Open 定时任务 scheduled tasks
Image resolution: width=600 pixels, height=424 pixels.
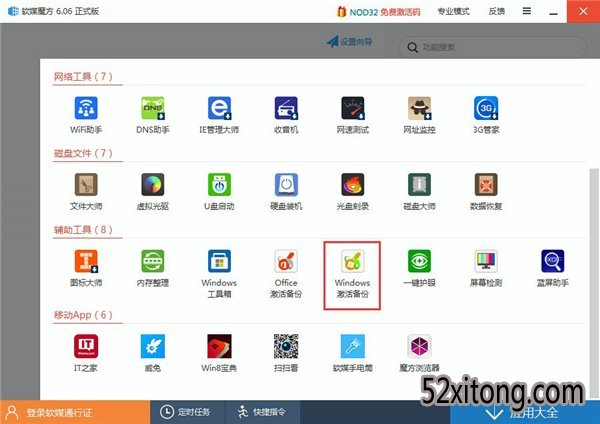[x=188, y=412]
